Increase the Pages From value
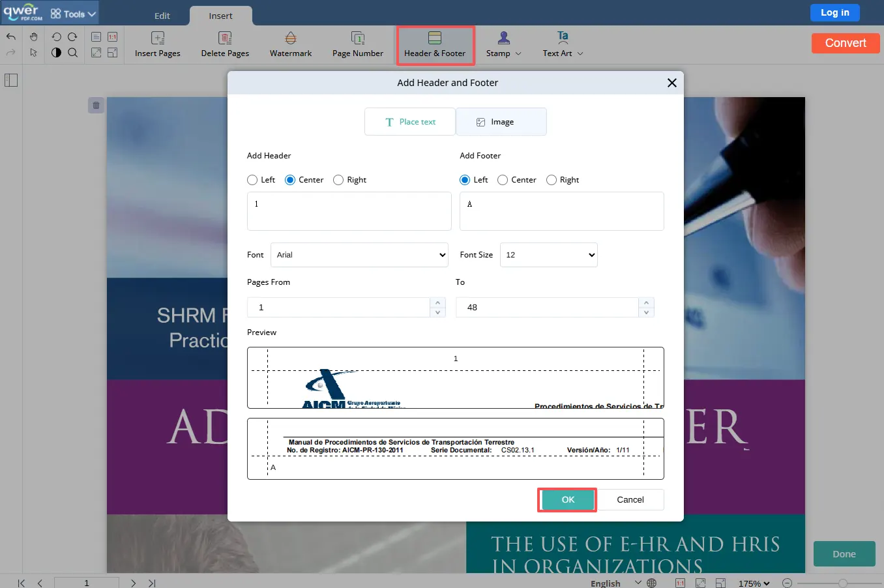Screen dimensions: 884x588 (x=438, y=302)
